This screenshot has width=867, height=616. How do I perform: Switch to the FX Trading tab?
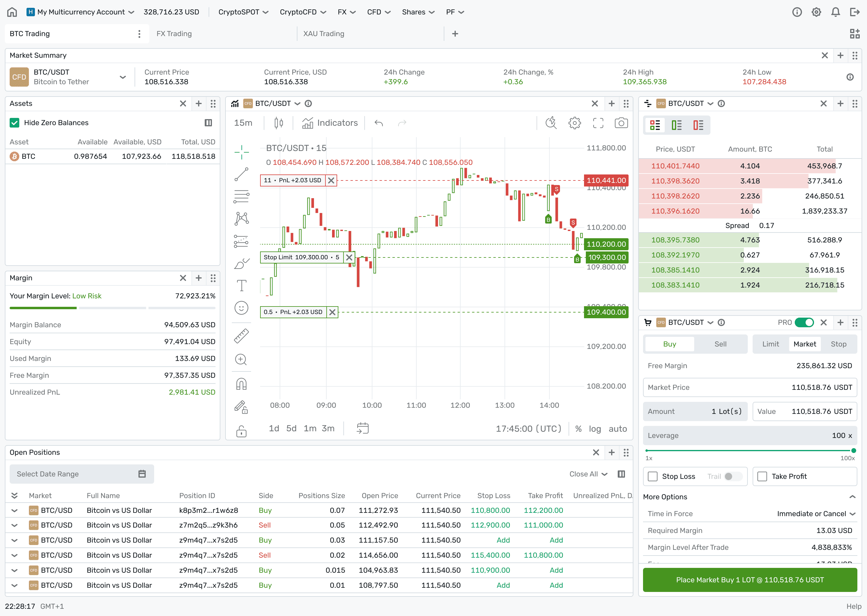[174, 34]
